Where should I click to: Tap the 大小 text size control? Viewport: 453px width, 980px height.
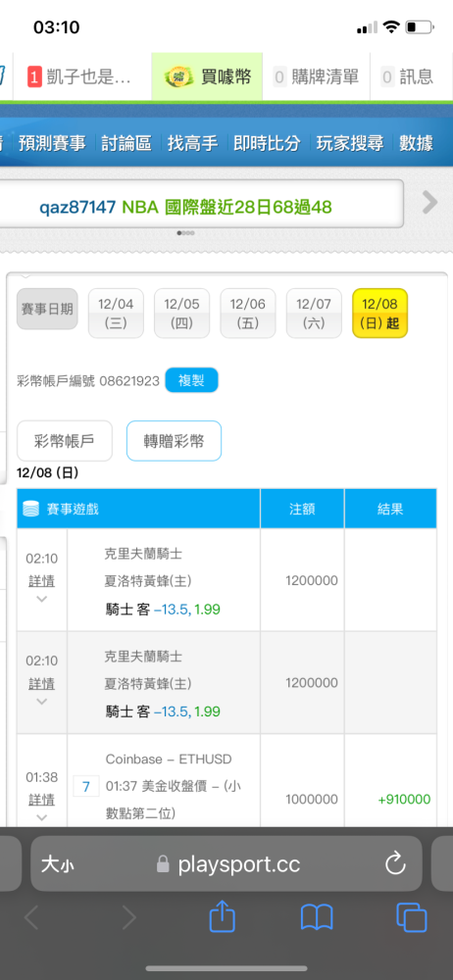click(58, 864)
